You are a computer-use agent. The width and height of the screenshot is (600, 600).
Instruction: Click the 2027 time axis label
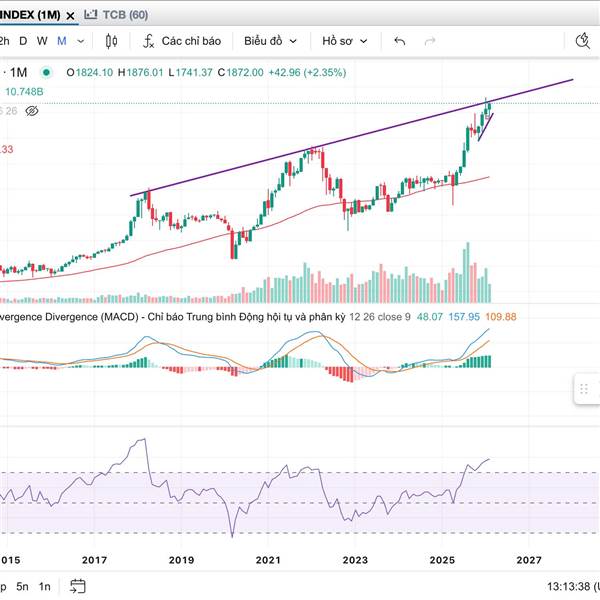(x=529, y=560)
